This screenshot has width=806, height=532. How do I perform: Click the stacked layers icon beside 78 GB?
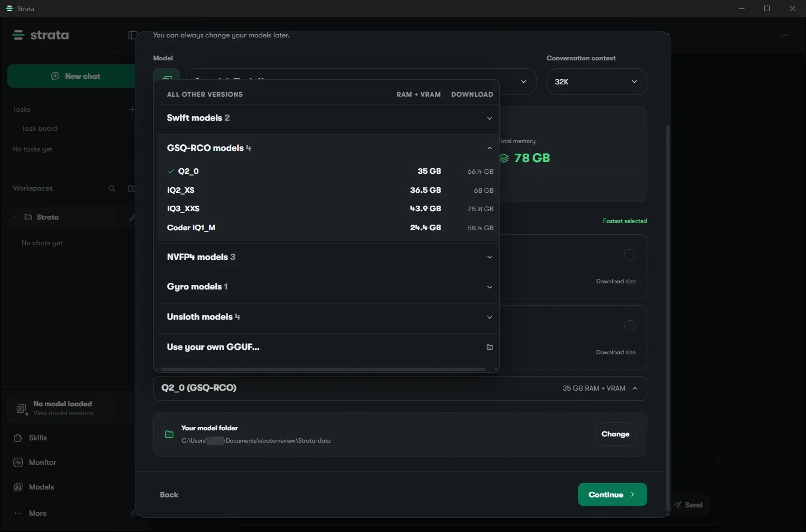pyautogui.click(x=504, y=158)
